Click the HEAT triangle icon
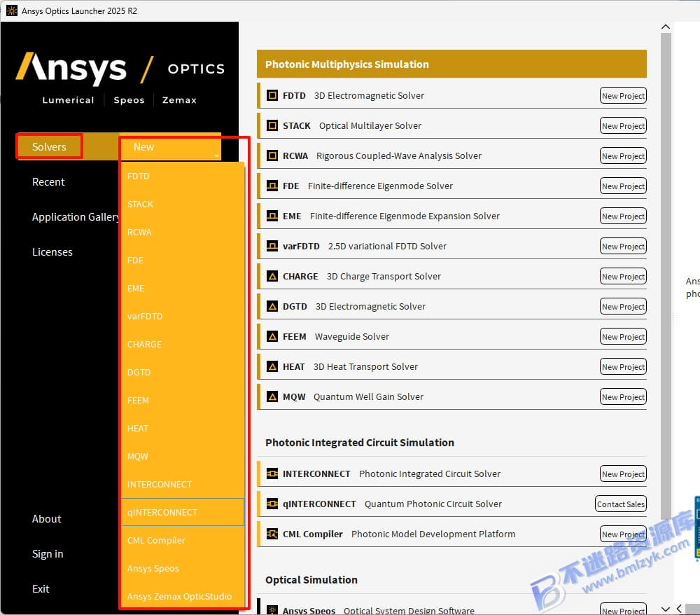 [272, 366]
